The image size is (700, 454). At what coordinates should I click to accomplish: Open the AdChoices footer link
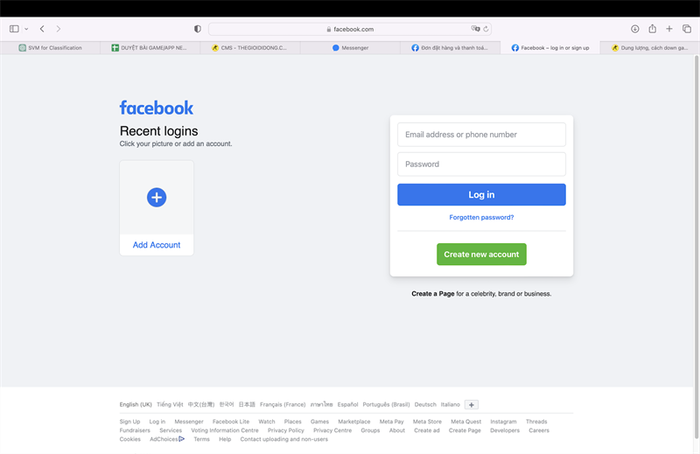[167, 439]
